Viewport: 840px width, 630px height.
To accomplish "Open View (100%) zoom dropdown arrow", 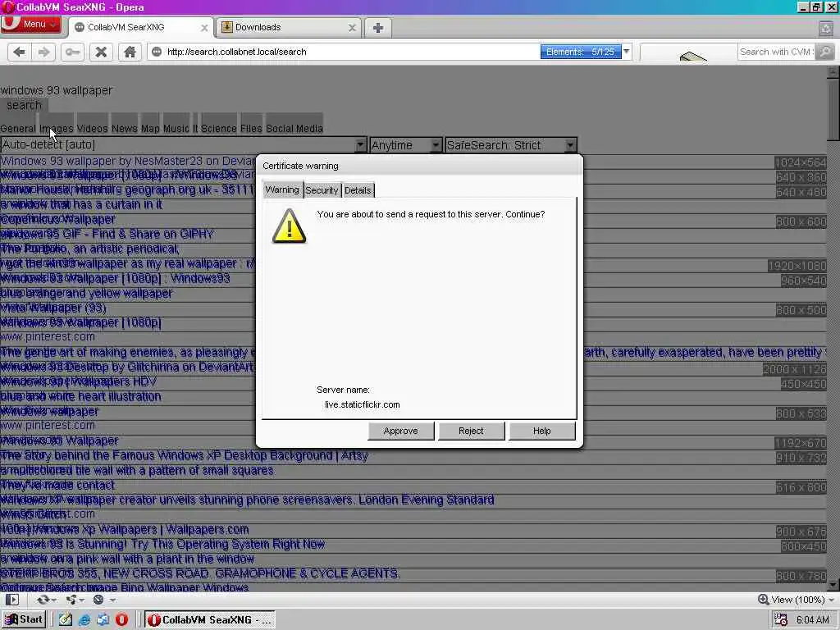I will click(x=832, y=600).
